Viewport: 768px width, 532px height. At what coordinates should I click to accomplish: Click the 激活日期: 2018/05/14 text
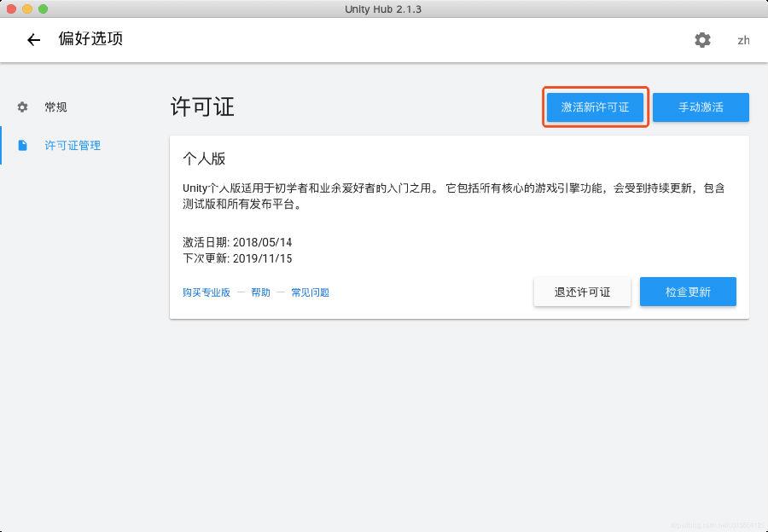[x=237, y=242]
